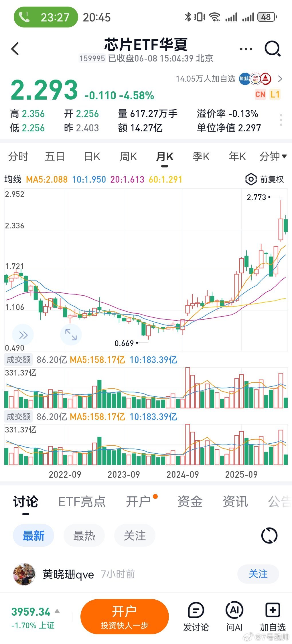
Task: Open the 公告 tab
Action: click(280, 501)
